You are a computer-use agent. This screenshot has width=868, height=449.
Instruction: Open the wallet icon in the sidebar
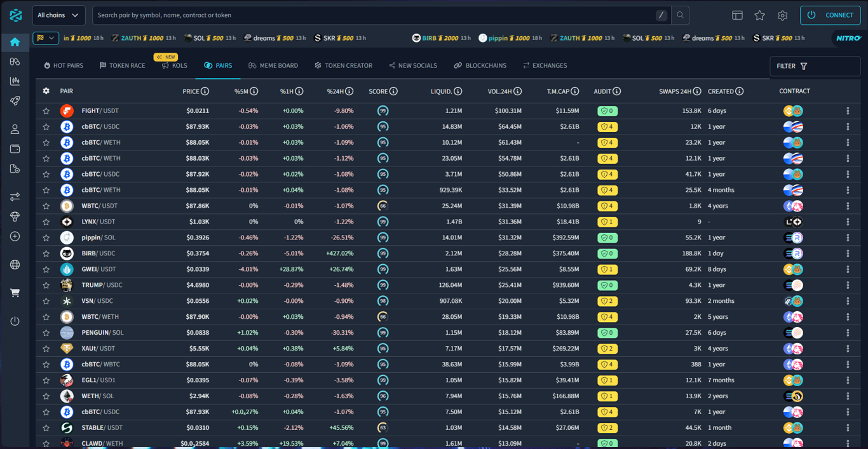point(15,149)
